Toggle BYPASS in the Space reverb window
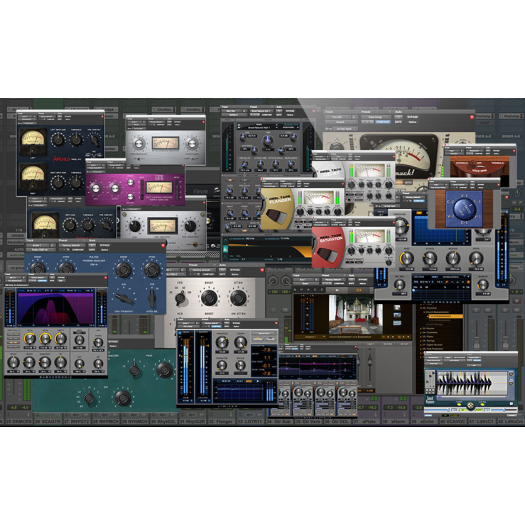 point(363,279)
